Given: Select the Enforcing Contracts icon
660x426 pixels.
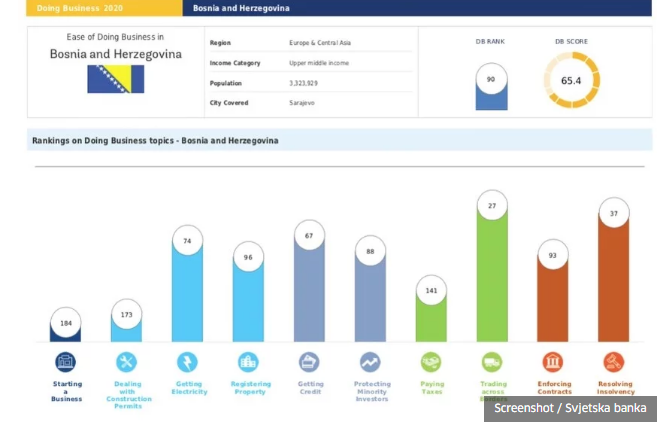Looking at the screenshot, I should 553,362.
